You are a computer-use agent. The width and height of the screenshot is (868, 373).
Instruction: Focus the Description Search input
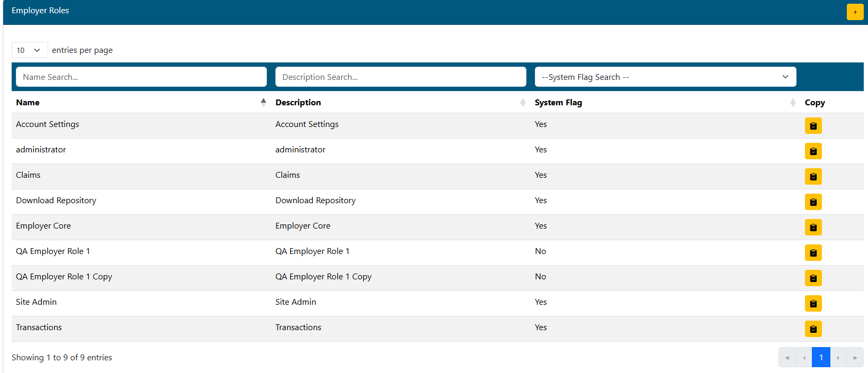[x=400, y=77]
